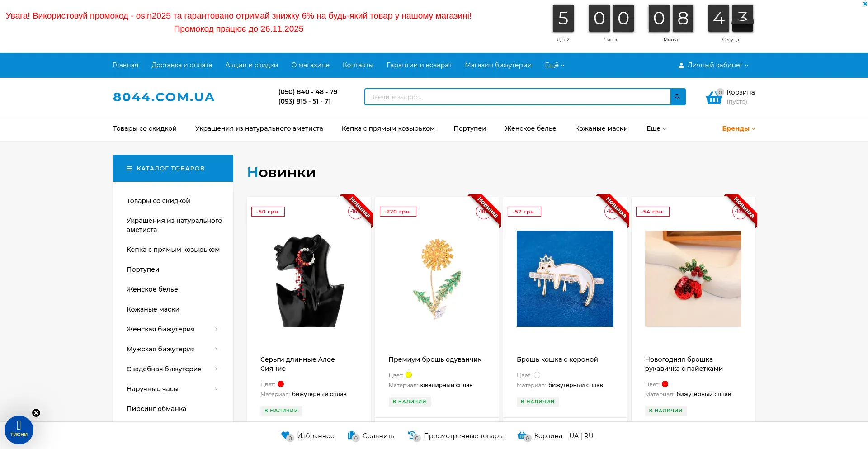Click the favorites heart icon in bottom bar

pyautogui.click(x=287, y=436)
